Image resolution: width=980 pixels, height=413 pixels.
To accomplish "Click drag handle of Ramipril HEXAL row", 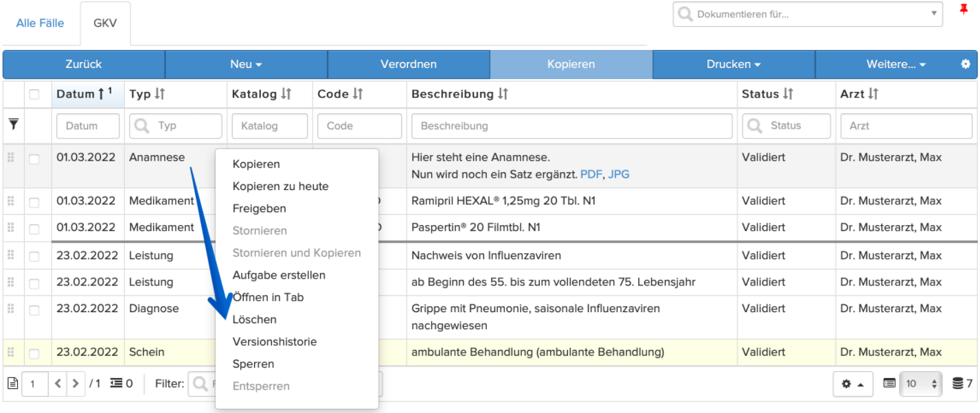I will tap(10, 201).
